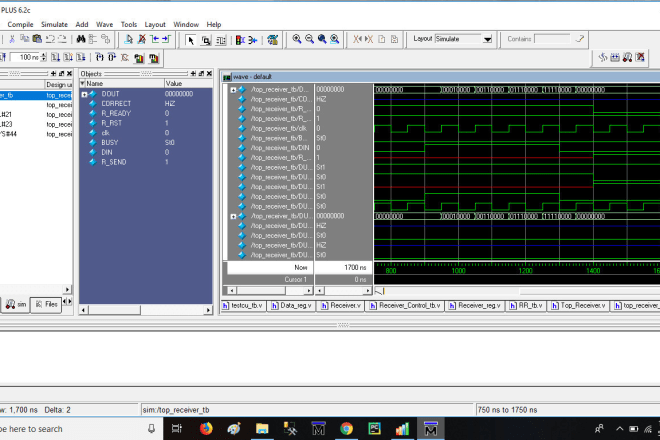Click the Zoom Out magnifier icon
This screenshot has width=660, height=440.
point(309,39)
